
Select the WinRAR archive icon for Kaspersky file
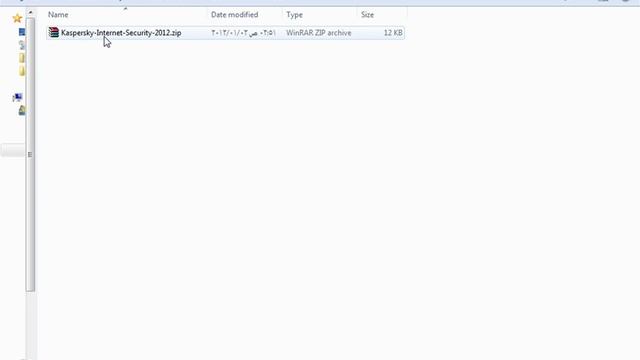point(53,32)
